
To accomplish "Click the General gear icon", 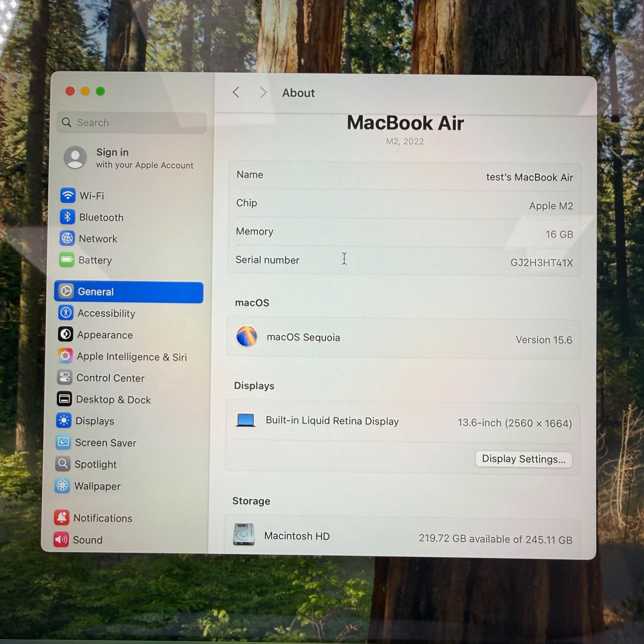I will coord(66,291).
